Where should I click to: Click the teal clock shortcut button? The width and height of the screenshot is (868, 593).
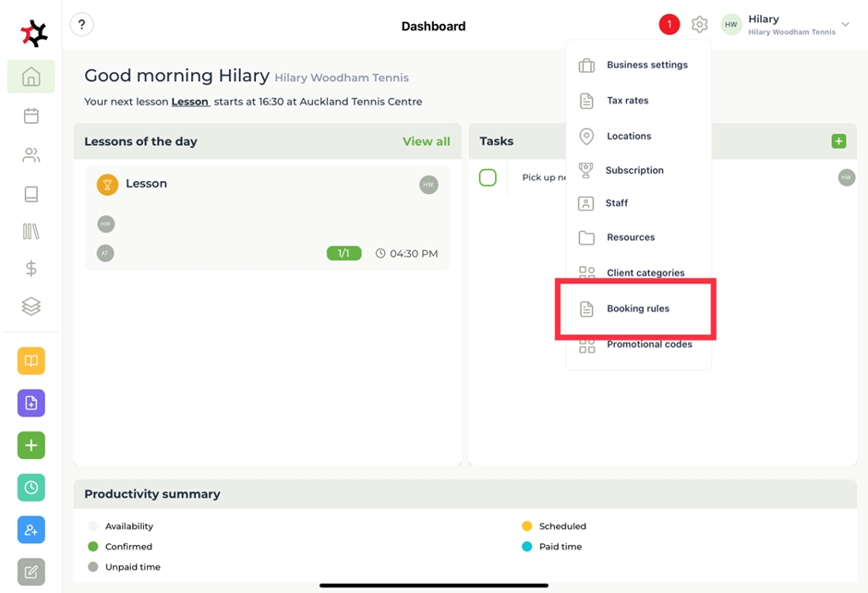31,487
